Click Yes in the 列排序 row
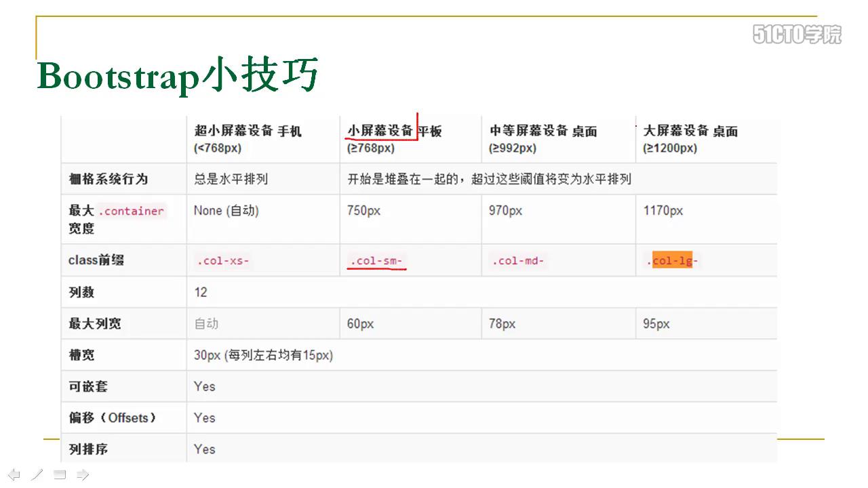Viewport: 868px width, 488px height. (x=204, y=449)
